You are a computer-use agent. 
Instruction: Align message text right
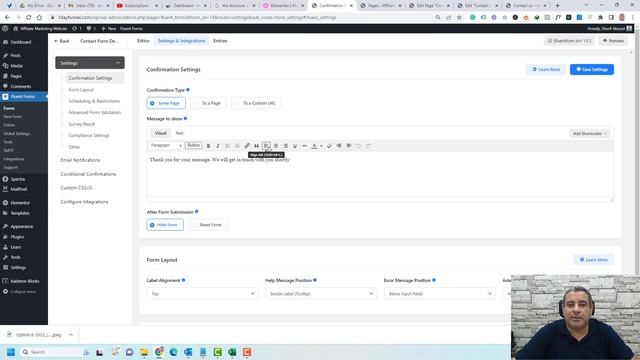tap(285, 146)
